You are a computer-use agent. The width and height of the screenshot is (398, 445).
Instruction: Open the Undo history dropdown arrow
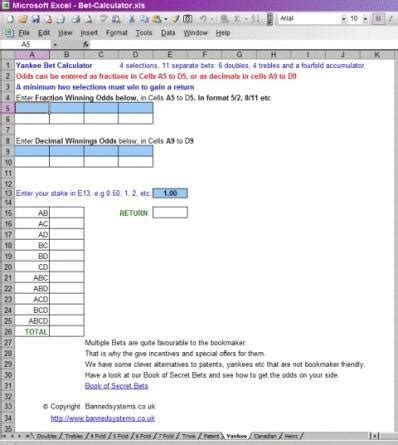coord(212,19)
